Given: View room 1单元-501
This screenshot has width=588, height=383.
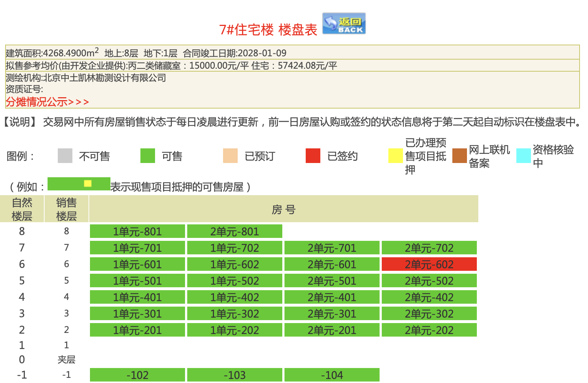Looking at the screenshot, I should point(137,281).
